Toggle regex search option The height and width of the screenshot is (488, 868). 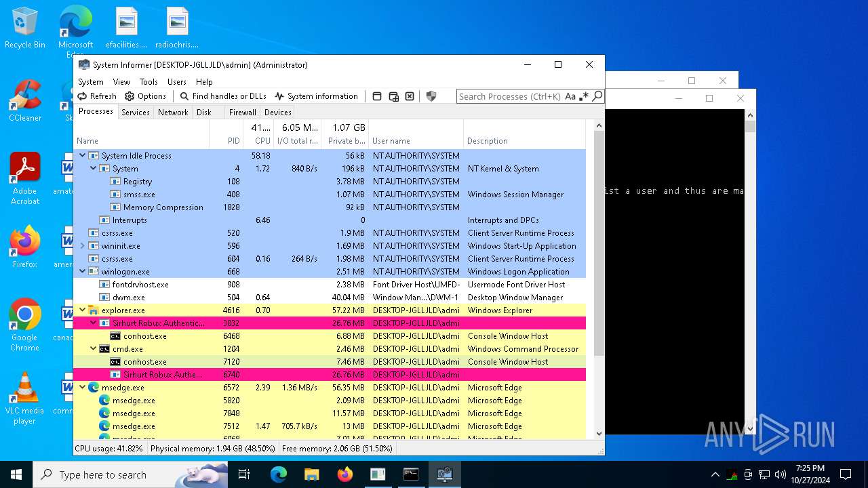[584, 96]
